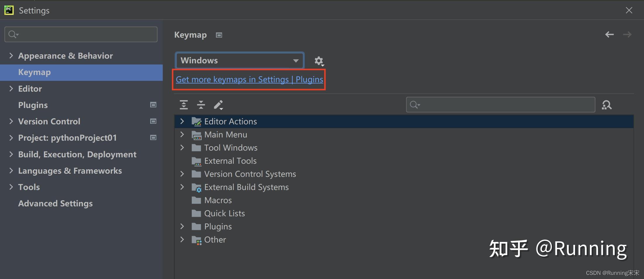644x279 pixels.
Task: Click the Edit Shortcut pencil icon
Action: 218,104
